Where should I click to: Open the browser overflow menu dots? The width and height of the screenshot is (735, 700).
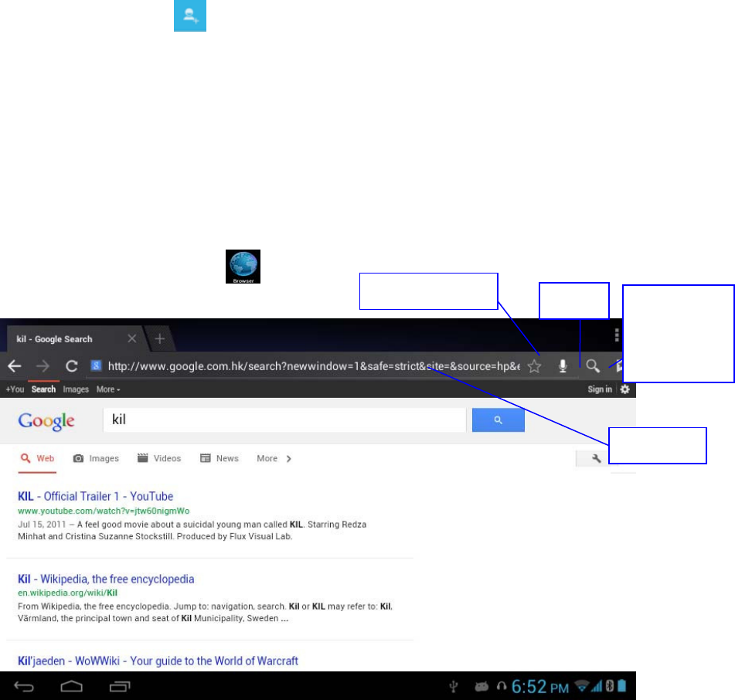[617, 335]
